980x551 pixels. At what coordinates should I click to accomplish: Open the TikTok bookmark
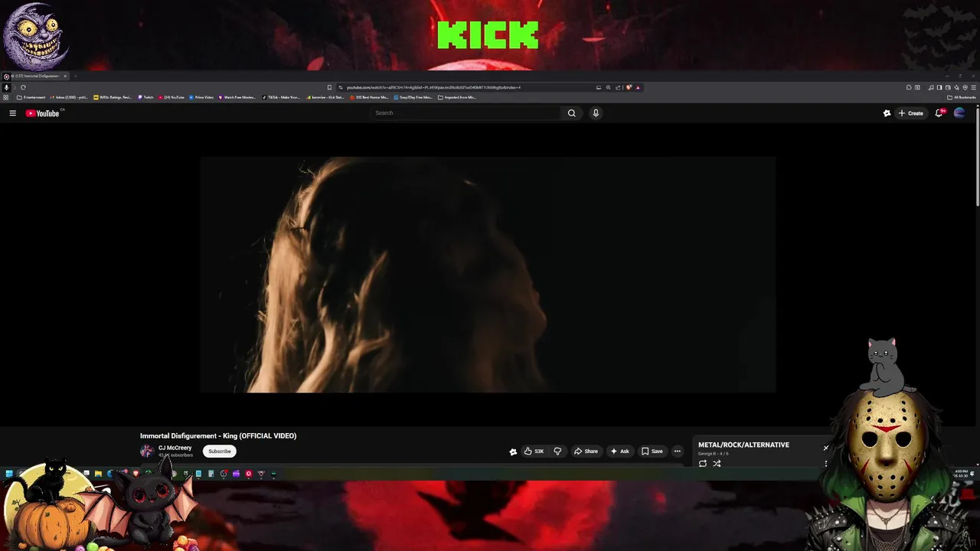click(x=281, y=97)
